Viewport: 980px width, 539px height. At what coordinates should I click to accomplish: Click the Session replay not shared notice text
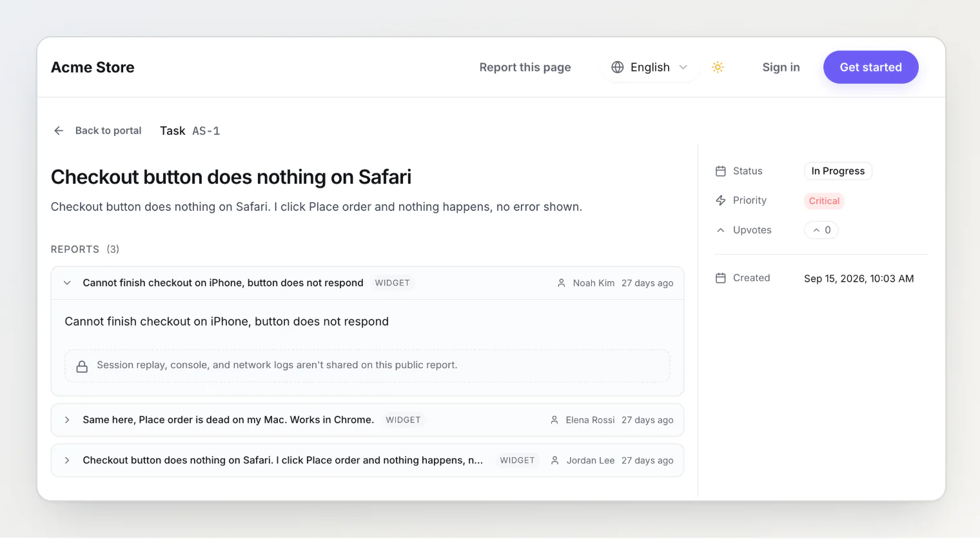[277, 365]
